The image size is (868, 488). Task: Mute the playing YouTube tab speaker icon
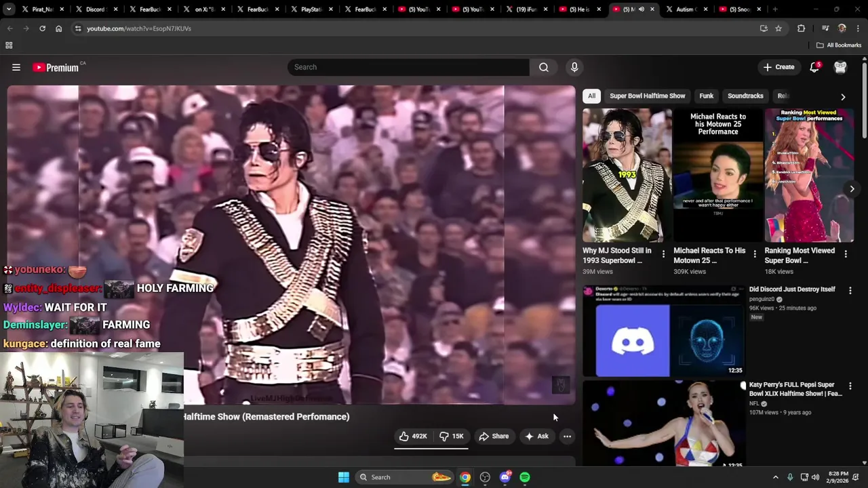641,9
